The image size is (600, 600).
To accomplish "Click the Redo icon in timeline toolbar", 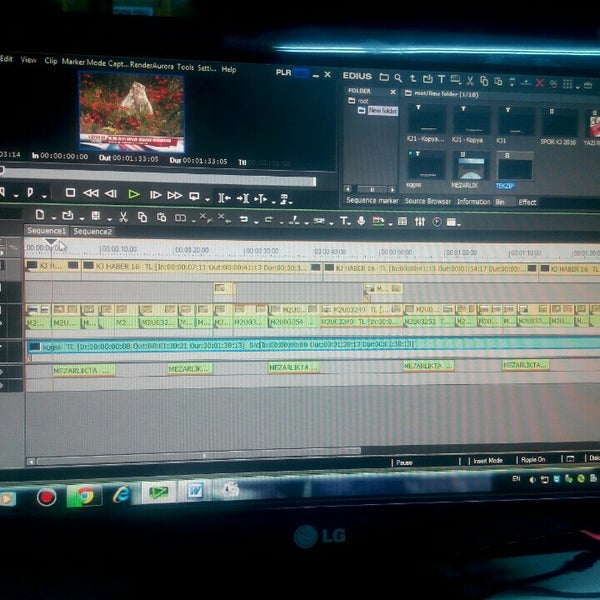I will 269,220.
